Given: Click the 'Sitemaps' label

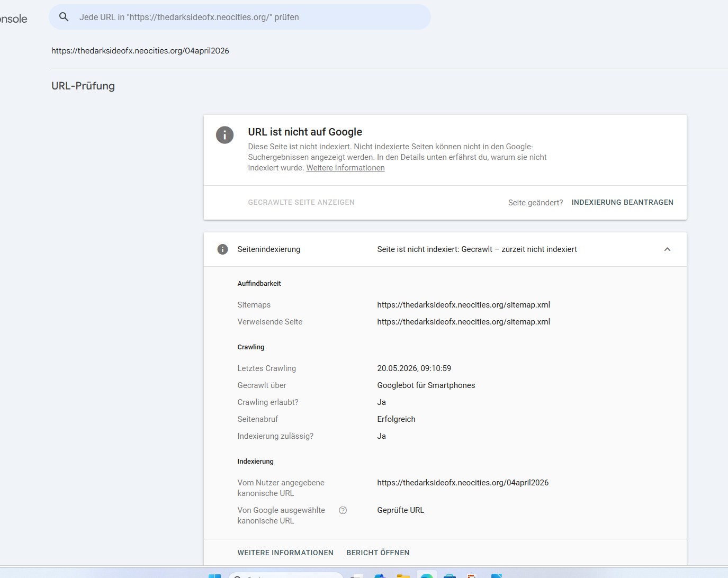Looking at the screenshot, I should (x=254, y=305).
